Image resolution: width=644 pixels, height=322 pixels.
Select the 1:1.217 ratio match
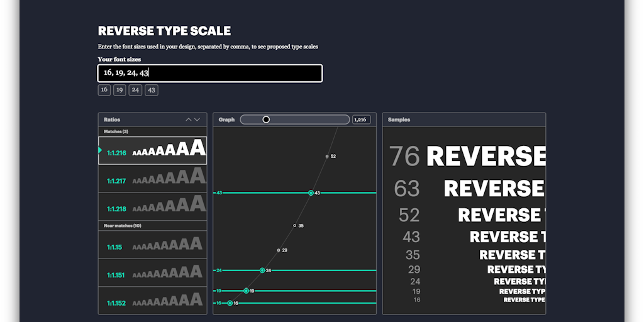[152, 179]
